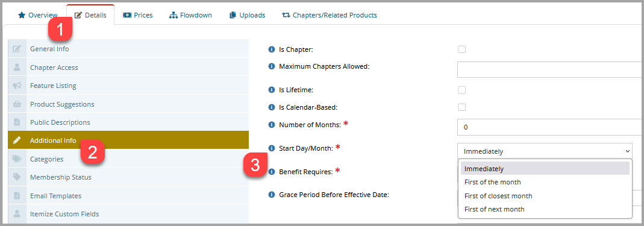Click info icon next to Maximum Chapters Allowed
644x226 pixels.
coord(271,66)
